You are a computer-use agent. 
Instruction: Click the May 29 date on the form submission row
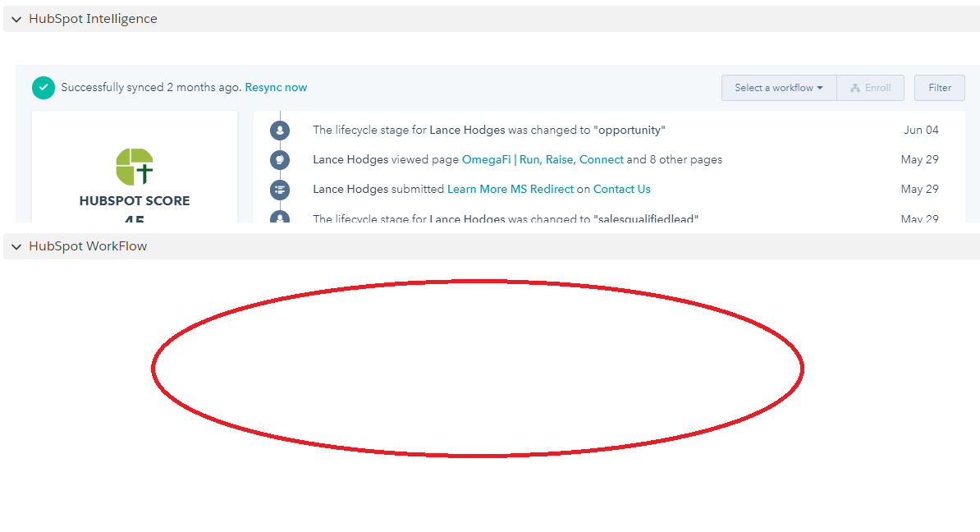click(x=919, y=189)
